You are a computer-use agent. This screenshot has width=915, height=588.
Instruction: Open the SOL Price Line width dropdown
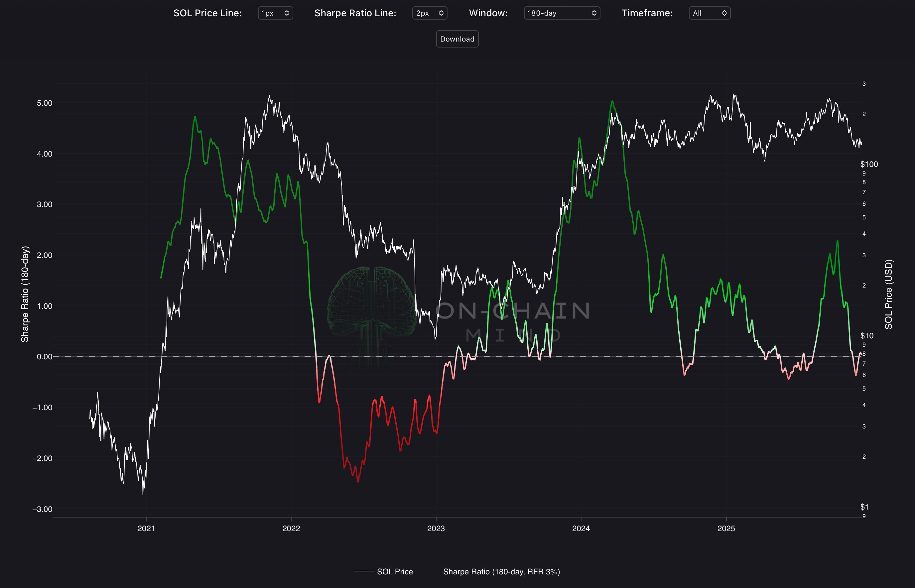[275, 13]
